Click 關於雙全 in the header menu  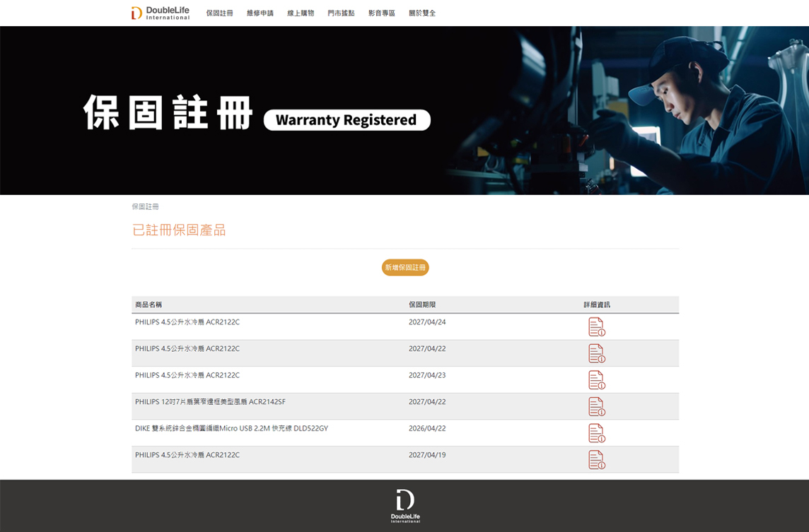pyautogui.click(x=422, y=13)
